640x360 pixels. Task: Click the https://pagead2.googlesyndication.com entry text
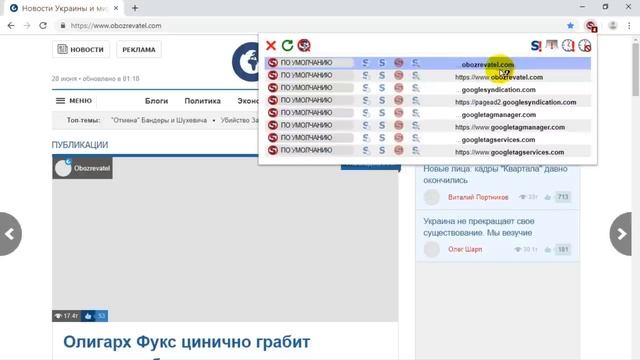(516, 102)
